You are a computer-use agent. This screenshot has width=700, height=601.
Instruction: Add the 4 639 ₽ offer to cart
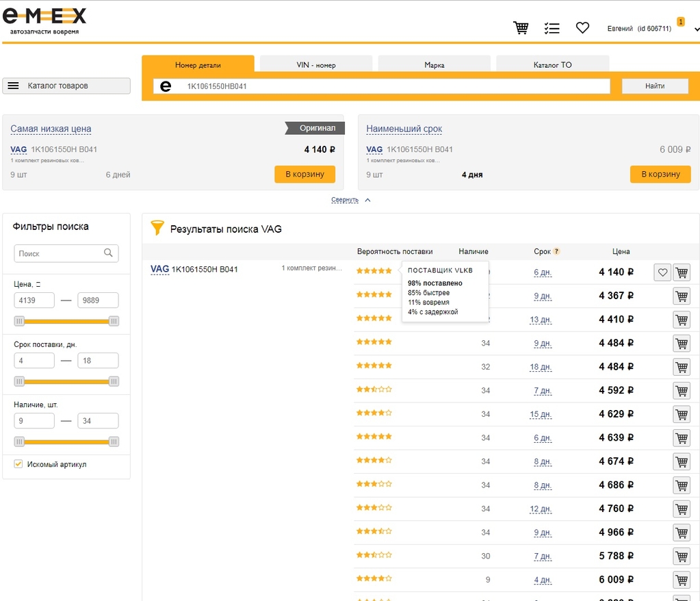pos(682,437)
